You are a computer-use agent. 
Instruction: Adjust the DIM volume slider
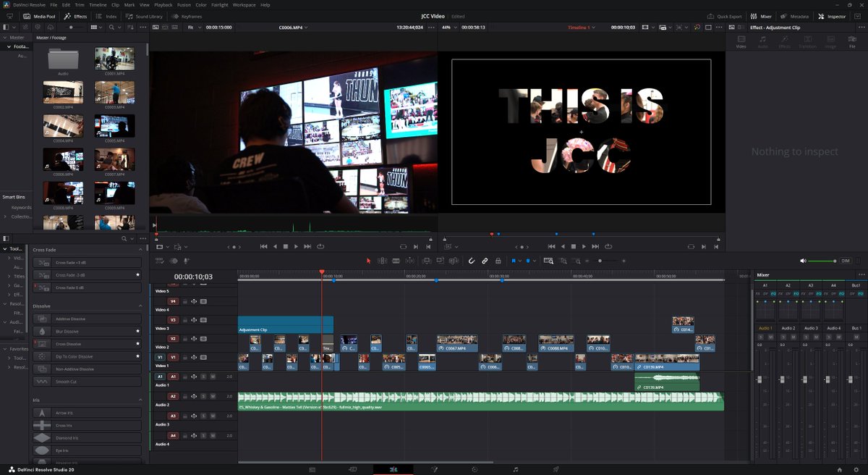[x=822, y=261]
